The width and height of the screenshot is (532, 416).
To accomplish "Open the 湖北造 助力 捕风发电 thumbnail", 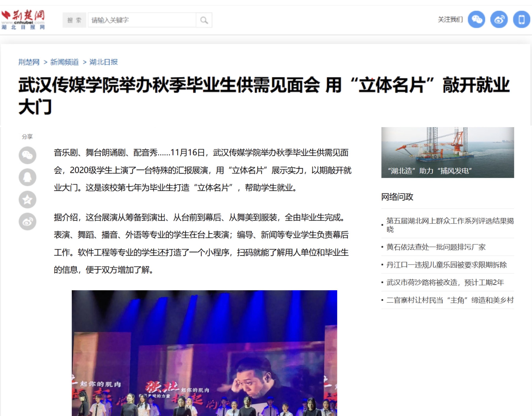I will (447, 152).
